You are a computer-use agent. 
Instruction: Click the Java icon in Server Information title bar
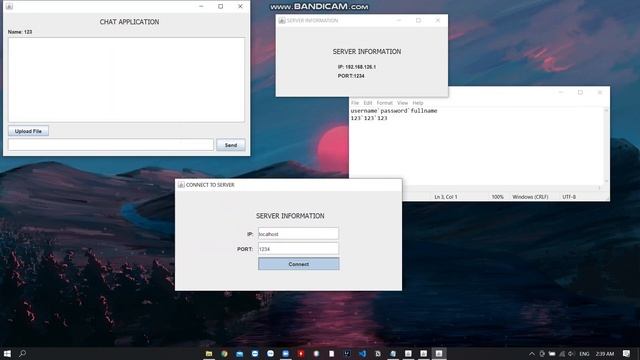282,20
